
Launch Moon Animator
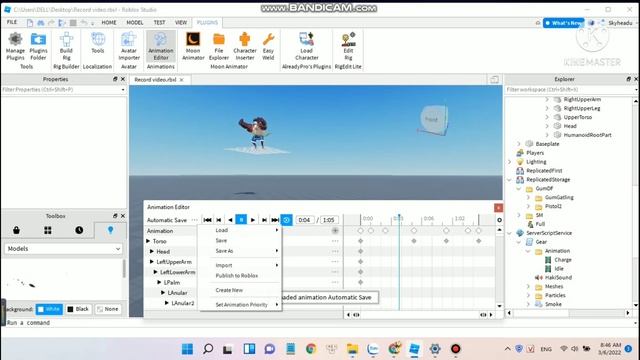193,47
